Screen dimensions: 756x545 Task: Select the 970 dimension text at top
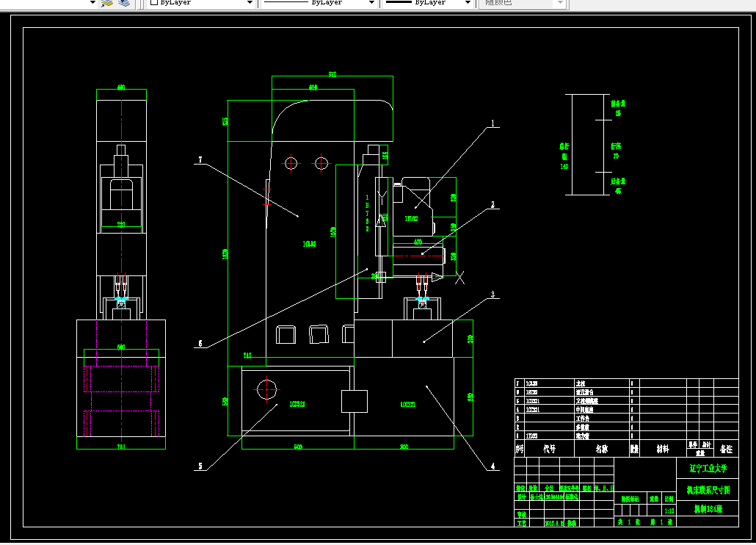(332, 74)
